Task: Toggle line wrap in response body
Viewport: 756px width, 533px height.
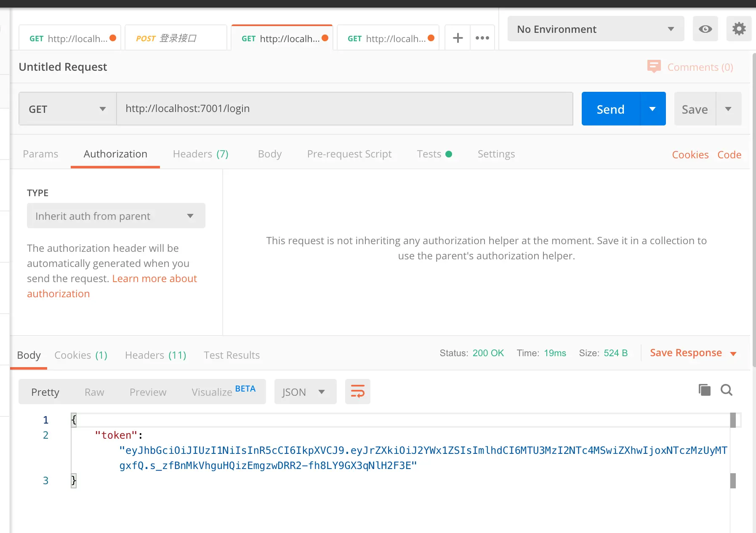Action: coord(358,392)
